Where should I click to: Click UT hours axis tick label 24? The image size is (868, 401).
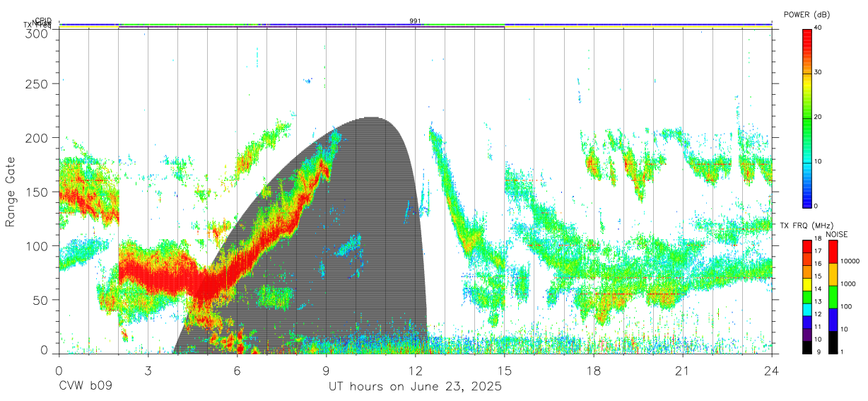pyautogui.click(x=771, y=370)
